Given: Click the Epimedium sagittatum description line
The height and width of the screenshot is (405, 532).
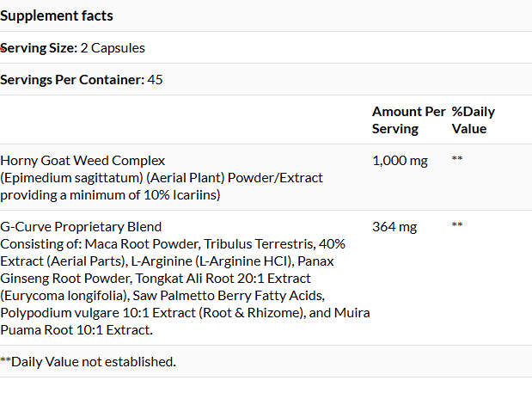Looking at the screenshot, I should click(162, 177).
